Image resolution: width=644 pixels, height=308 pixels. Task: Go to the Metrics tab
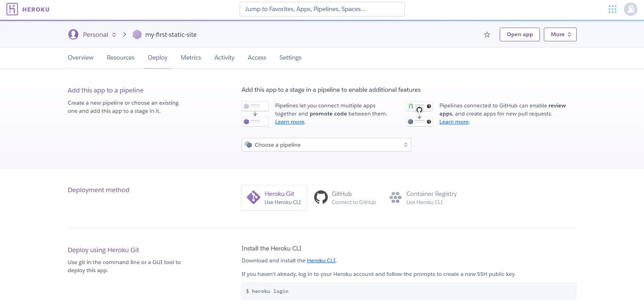[x=191, y=57]
